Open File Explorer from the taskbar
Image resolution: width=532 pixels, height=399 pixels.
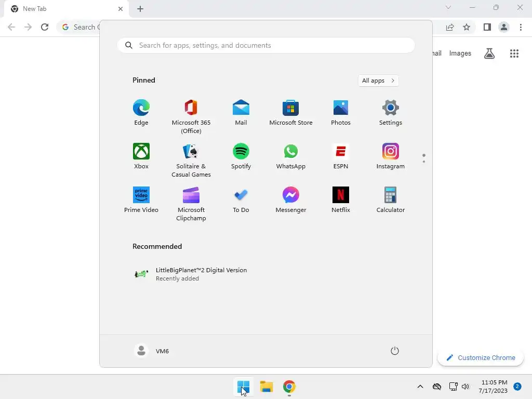(267, 387)
